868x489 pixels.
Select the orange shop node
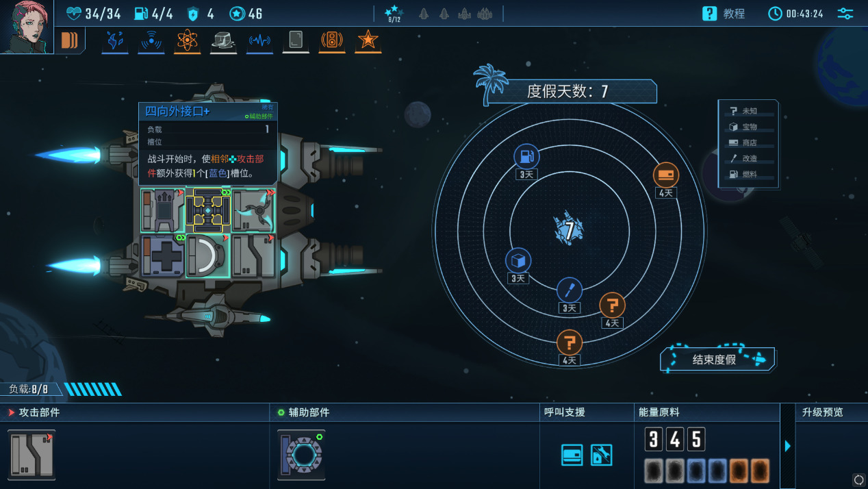pos(665,175)
